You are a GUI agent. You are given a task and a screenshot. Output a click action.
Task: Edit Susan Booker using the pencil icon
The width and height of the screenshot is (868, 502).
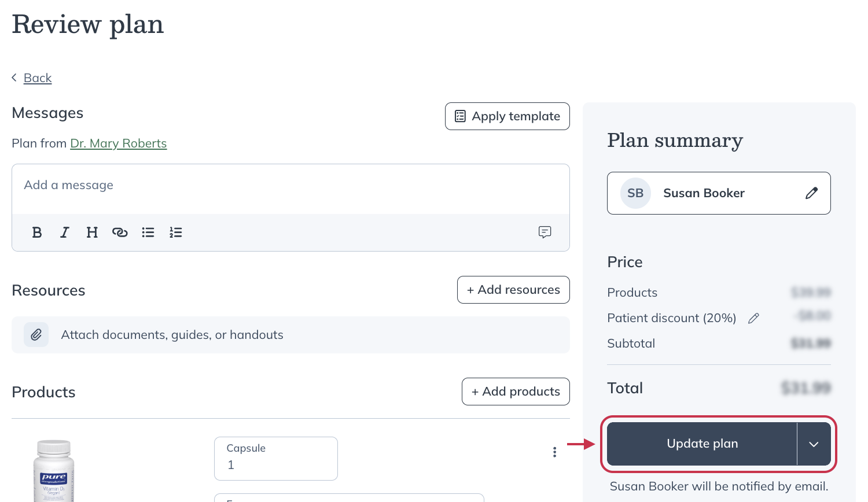pos(812,193)
